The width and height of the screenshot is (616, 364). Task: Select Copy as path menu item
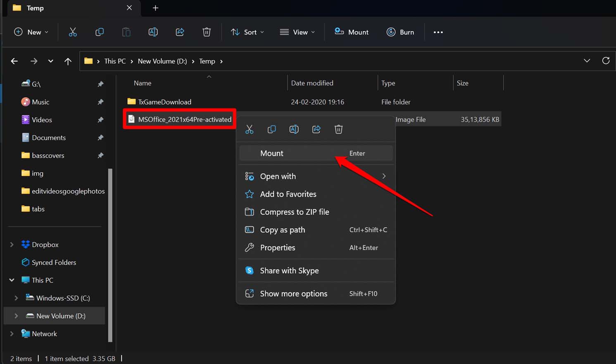[283, 230]
